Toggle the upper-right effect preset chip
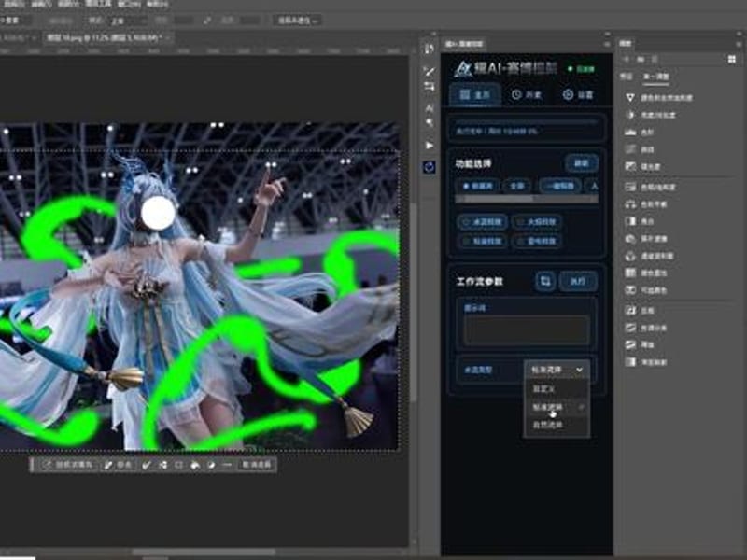The width and height of the screenshot is (747, 560). pyautogui.click(x=538, y=222)
